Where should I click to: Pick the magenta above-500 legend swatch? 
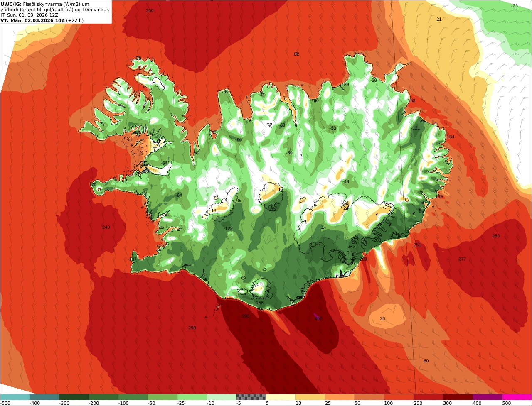click(517, 397)
